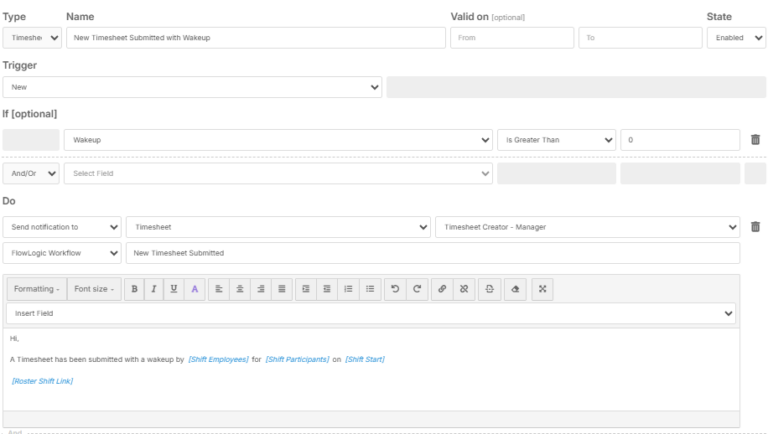The image size is (768, 434).
Task: Clear formatting with the eraser icon
Action: [514, 289]
